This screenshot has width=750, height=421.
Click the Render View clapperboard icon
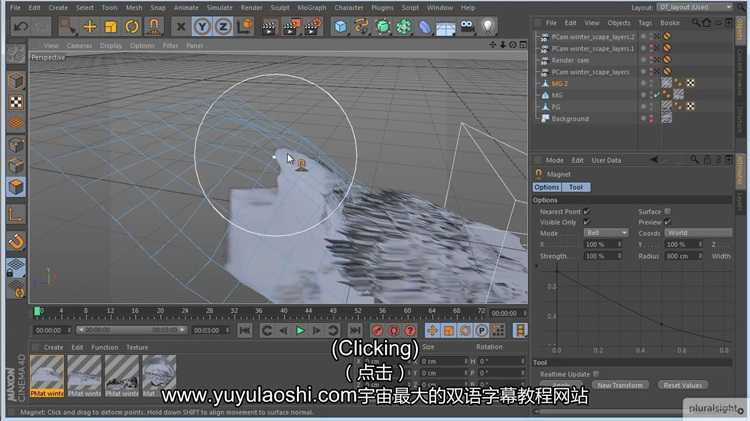point(269,26)
